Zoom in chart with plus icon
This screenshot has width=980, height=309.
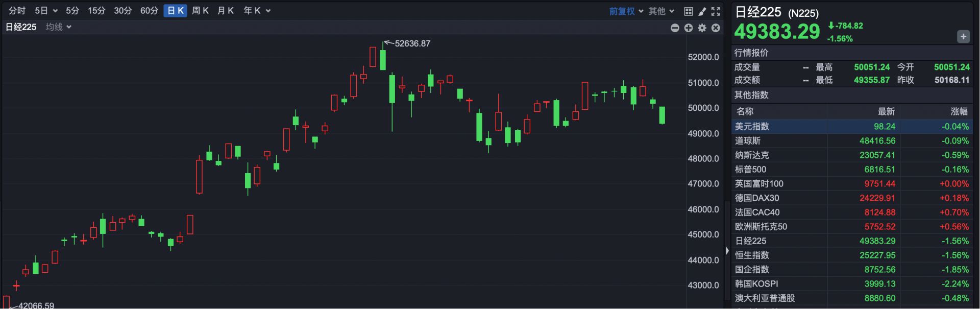pos(689,28)
